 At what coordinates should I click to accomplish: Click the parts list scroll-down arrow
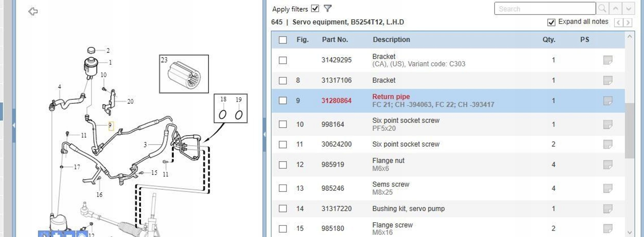630,232
